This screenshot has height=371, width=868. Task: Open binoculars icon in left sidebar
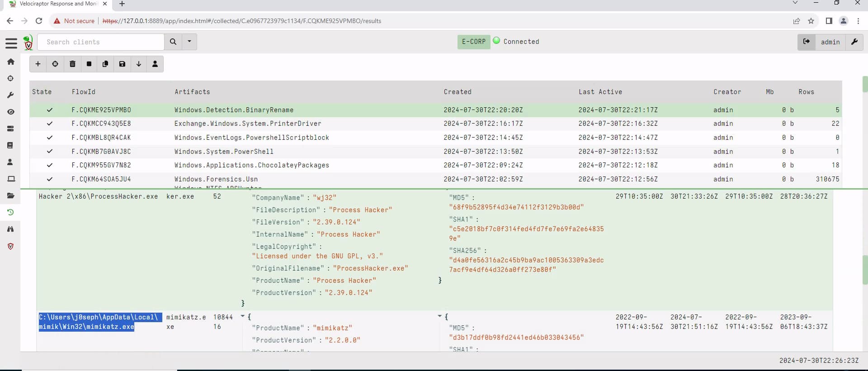click(x=11, y=229)
